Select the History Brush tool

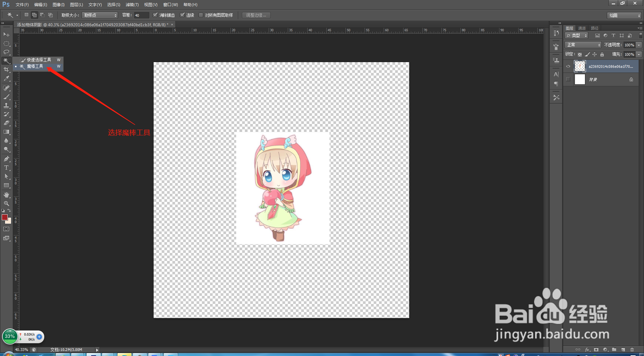point(6,114)
